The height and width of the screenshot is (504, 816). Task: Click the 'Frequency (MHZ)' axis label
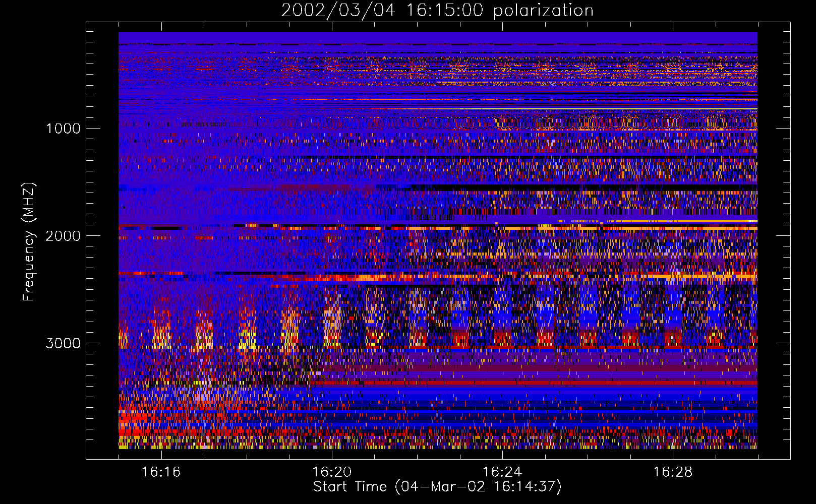point(29,242)
